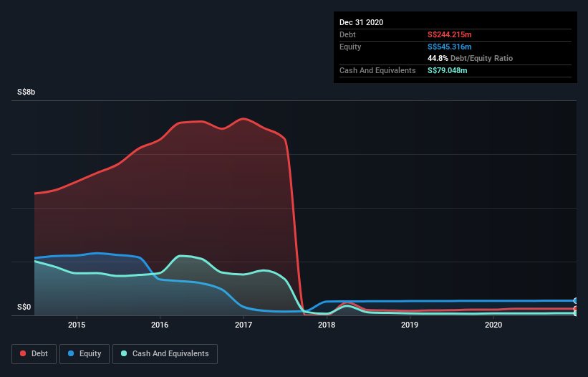This screenshot has height=377, width=588.
Task: Select the 2018 x-axis label
Action: (x=327, y=325)
